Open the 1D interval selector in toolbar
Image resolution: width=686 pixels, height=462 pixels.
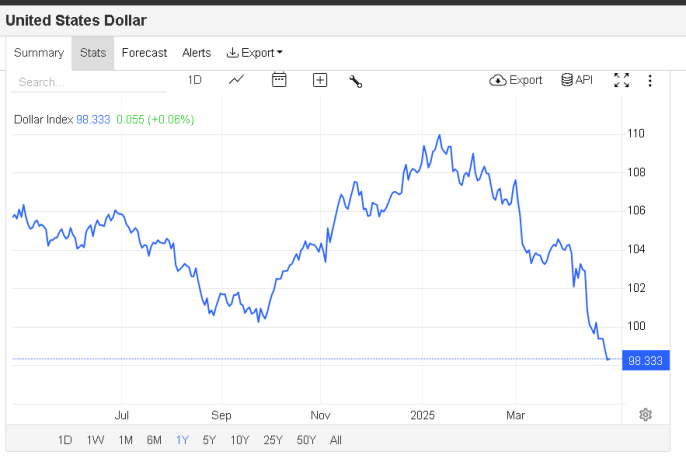[195, 80]
